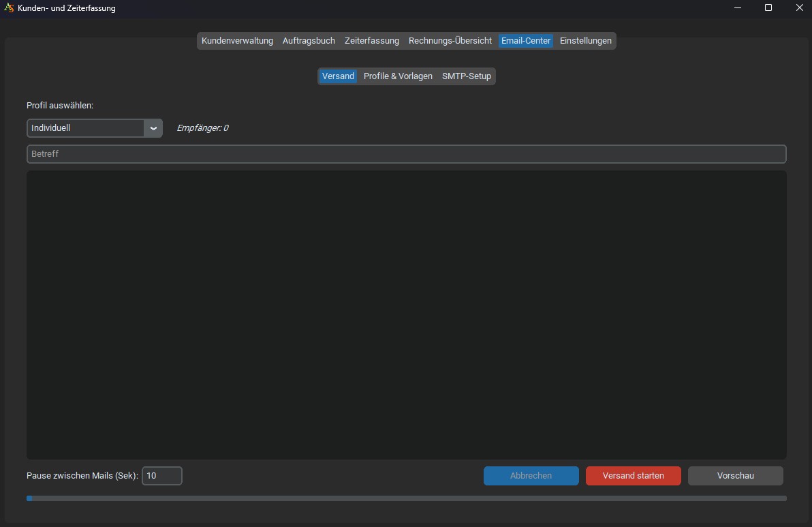Click the app icon in the title bar
Viewport: 812px width, 527px height.
(x=9, y=7)
